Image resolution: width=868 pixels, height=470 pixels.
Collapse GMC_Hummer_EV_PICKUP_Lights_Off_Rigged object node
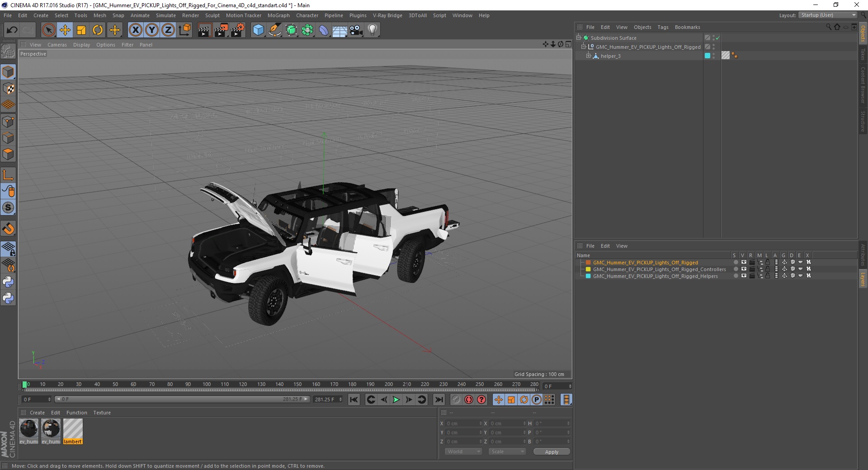click(583, 47)
